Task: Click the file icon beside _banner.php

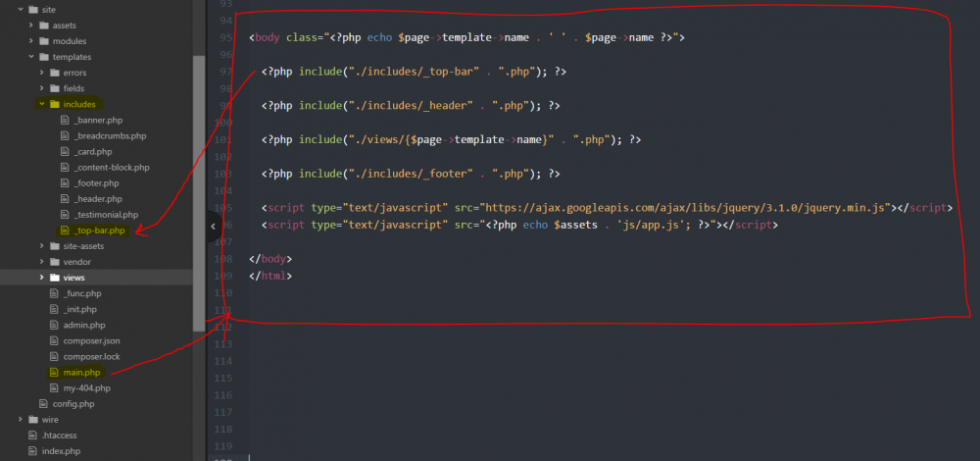Action: [x=66, y=120]
